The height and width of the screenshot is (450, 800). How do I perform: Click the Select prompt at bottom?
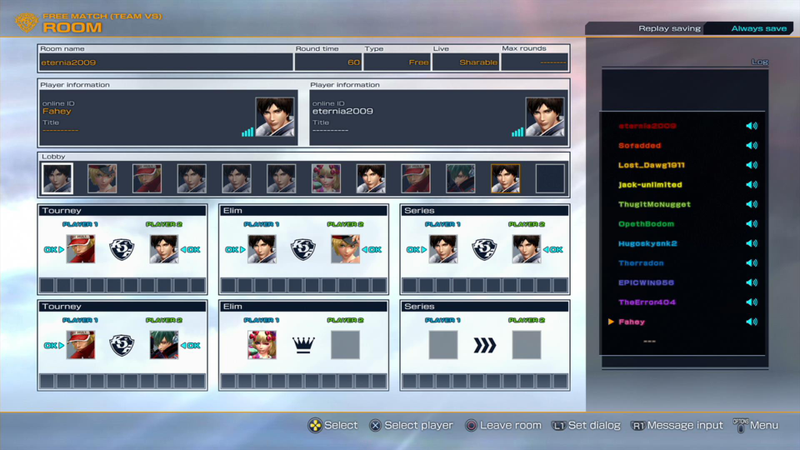333,425
